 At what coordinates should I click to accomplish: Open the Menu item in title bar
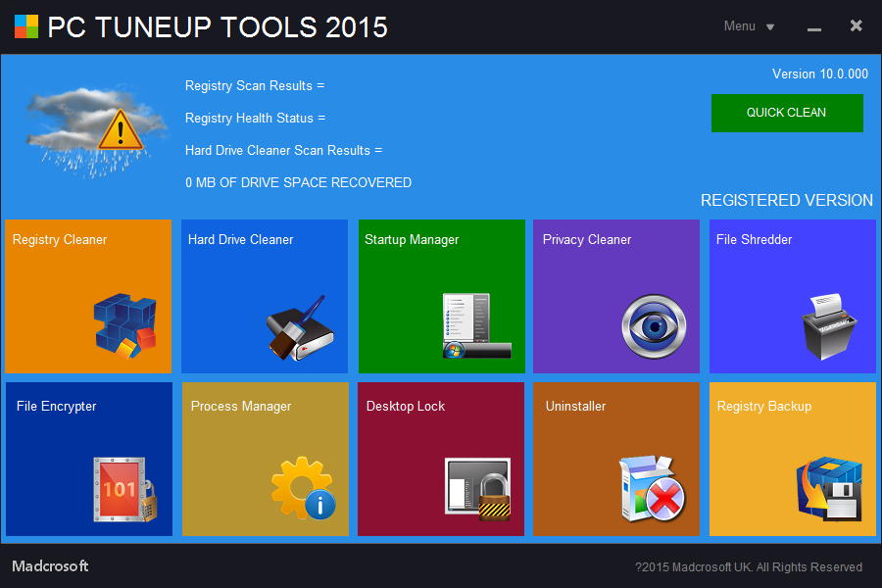click(x=739, y=26)
